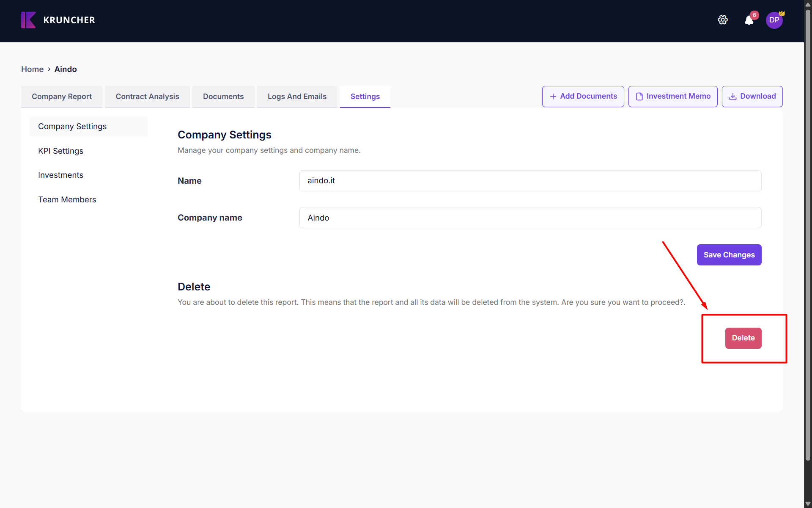Switch to the Company Report tab
This screenshot has height=508, width=812.
62,97
